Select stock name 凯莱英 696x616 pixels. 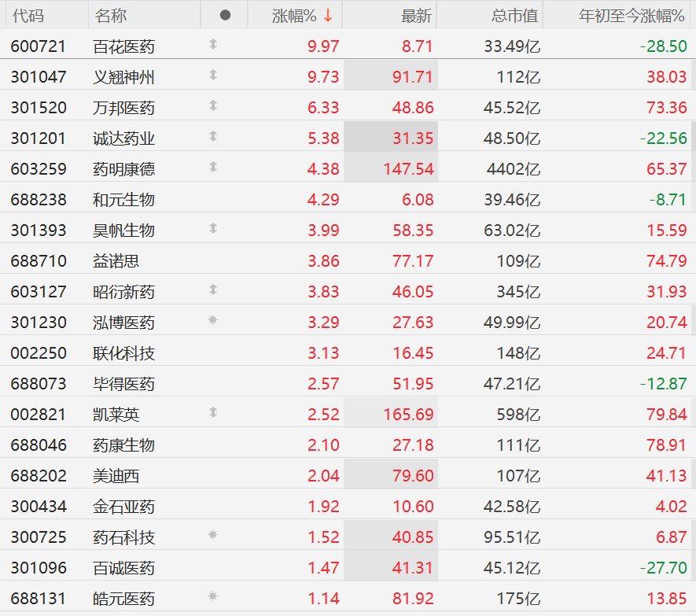pos(116,415)
